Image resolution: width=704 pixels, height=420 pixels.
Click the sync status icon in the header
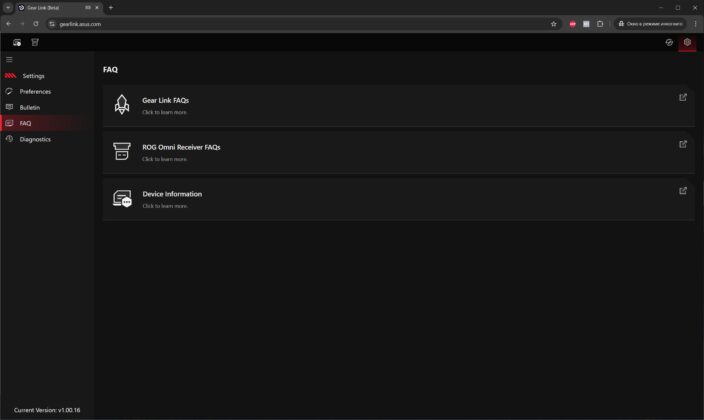point(669,42)
